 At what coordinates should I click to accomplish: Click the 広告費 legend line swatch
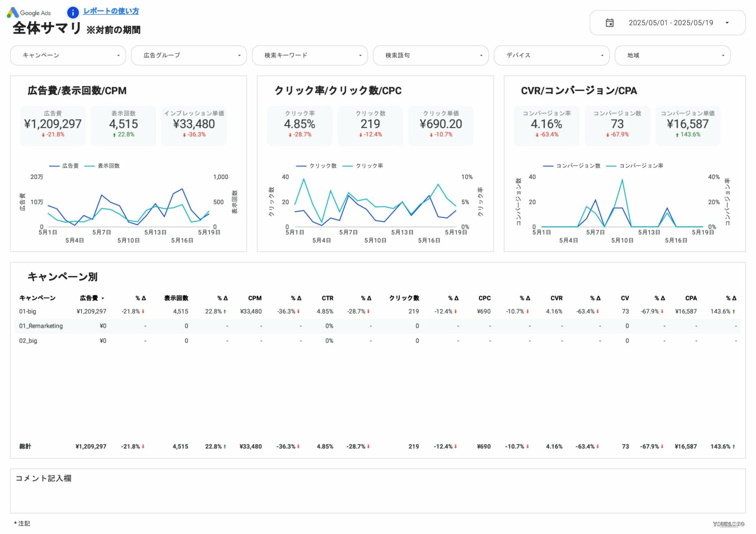pyautogui.click(x=54, y=166)
